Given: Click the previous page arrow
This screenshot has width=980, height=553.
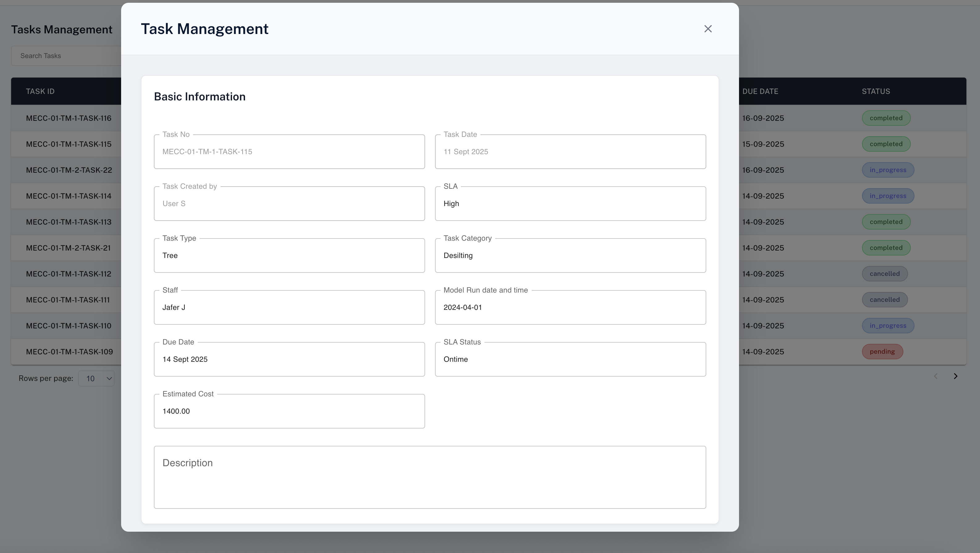Looking at the screenshot, I should (x=936, y=376).
